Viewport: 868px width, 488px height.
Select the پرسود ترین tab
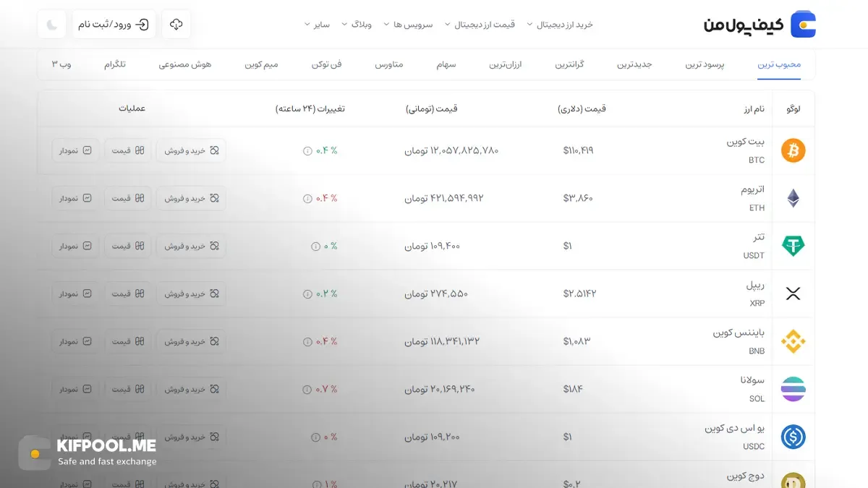point(705,64)
